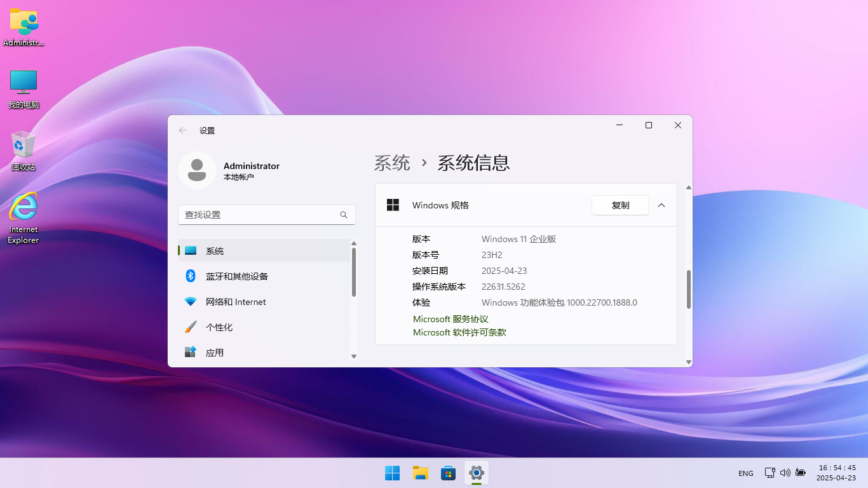Click the main panel scroll down arrow
This screenshot has width=868, height=488.
[x=689, y=362]
